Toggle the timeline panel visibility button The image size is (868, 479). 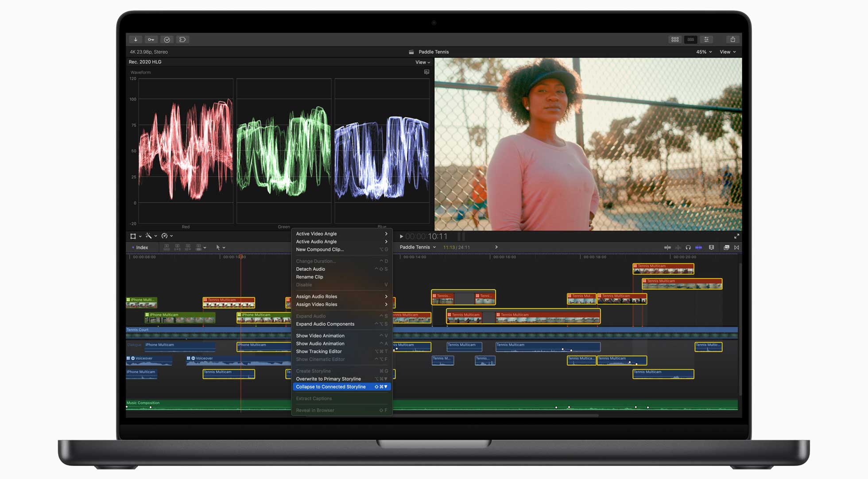pos(690,39)
